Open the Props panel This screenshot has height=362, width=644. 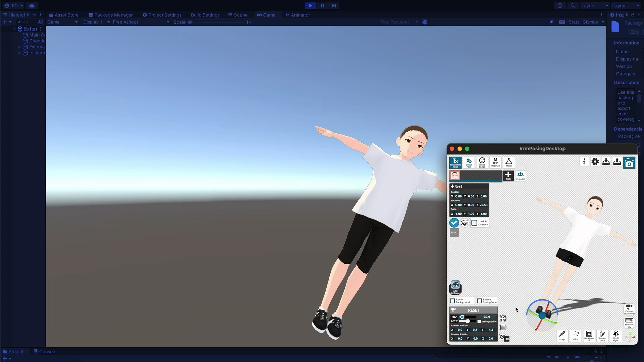click(562, 336)
